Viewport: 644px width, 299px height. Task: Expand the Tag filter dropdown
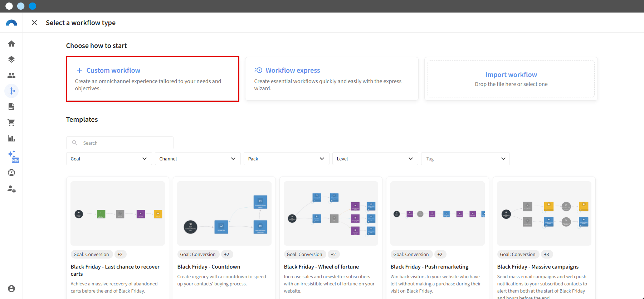[465, 159]
